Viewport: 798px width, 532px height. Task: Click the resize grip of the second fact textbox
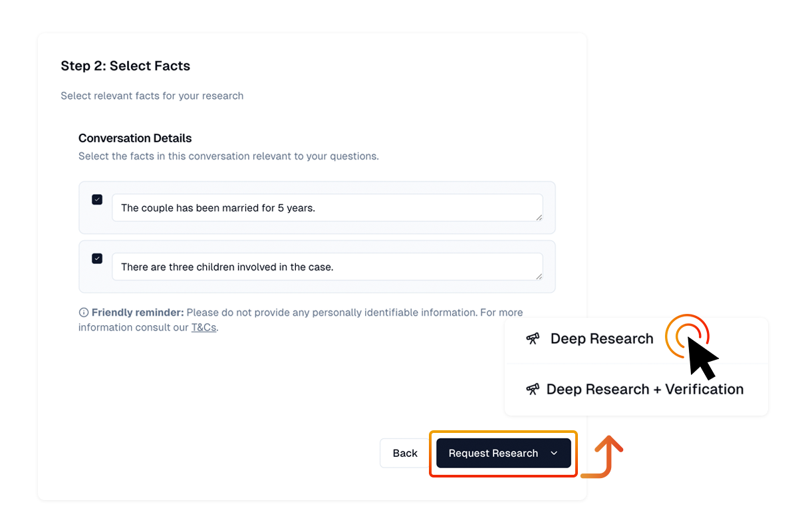coord(540,276)
